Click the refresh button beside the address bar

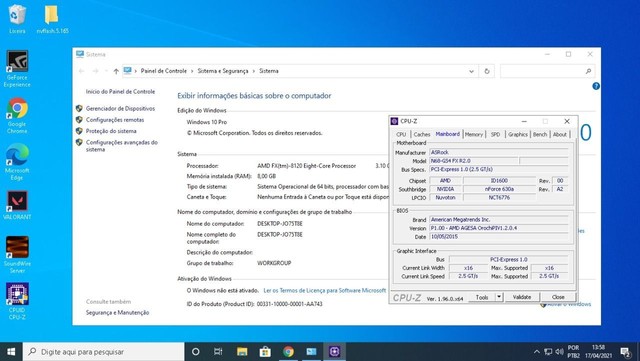pyautogui.click(x=487, y=71)
